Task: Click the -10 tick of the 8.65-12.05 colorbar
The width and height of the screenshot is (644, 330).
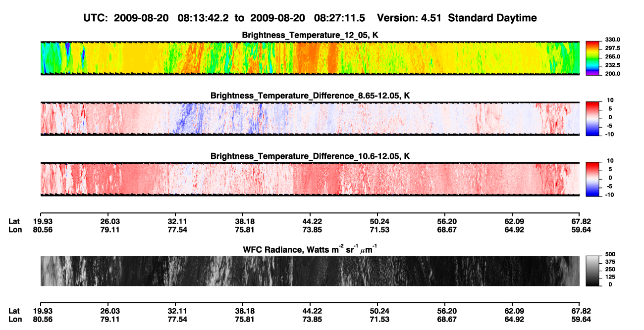Action: click(609, 134)
